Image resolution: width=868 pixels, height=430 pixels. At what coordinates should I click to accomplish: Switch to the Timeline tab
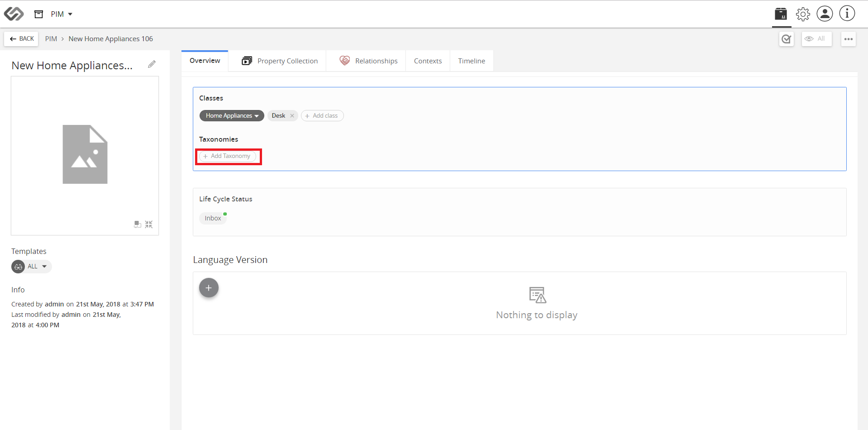[x=472, y=61]
